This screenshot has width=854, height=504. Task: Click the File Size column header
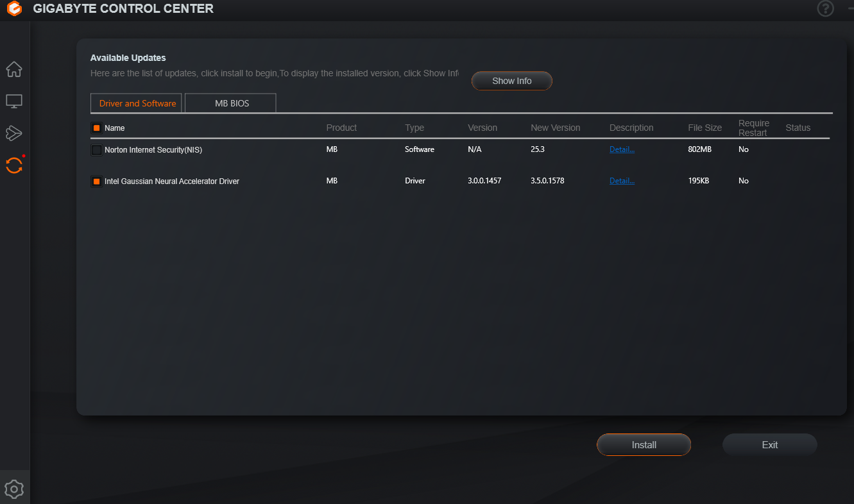pyautogui.click(x=705, y=128)
